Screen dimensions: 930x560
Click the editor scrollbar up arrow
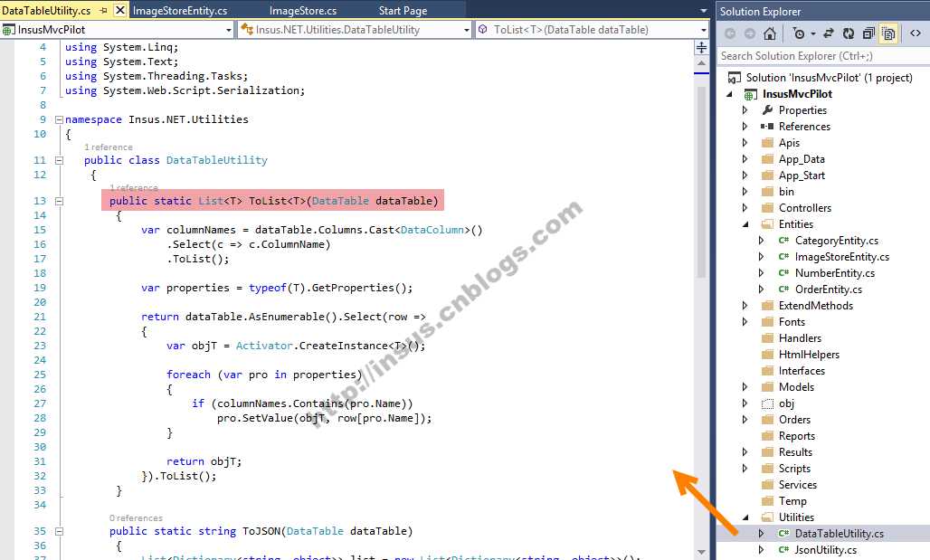click(x=701, y=63)
